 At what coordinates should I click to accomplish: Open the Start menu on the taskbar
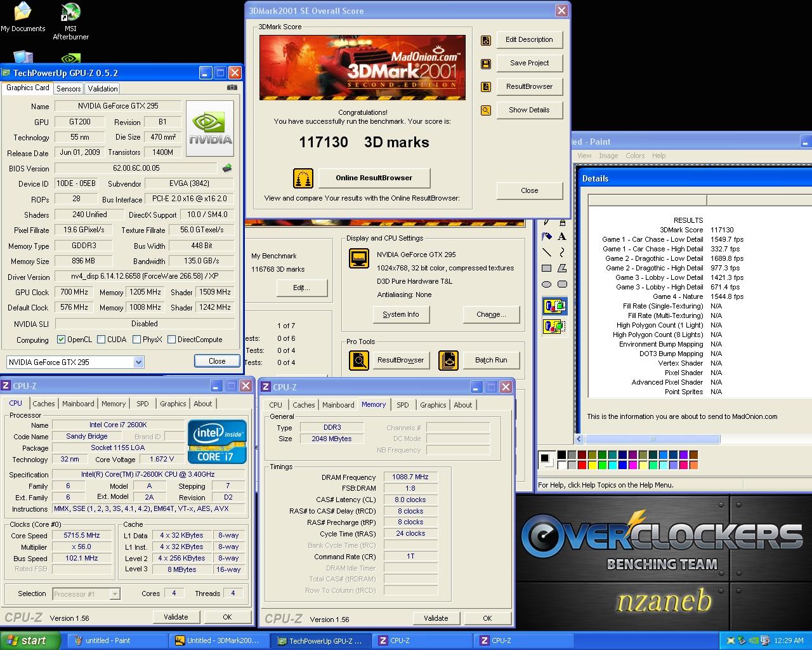30,640
